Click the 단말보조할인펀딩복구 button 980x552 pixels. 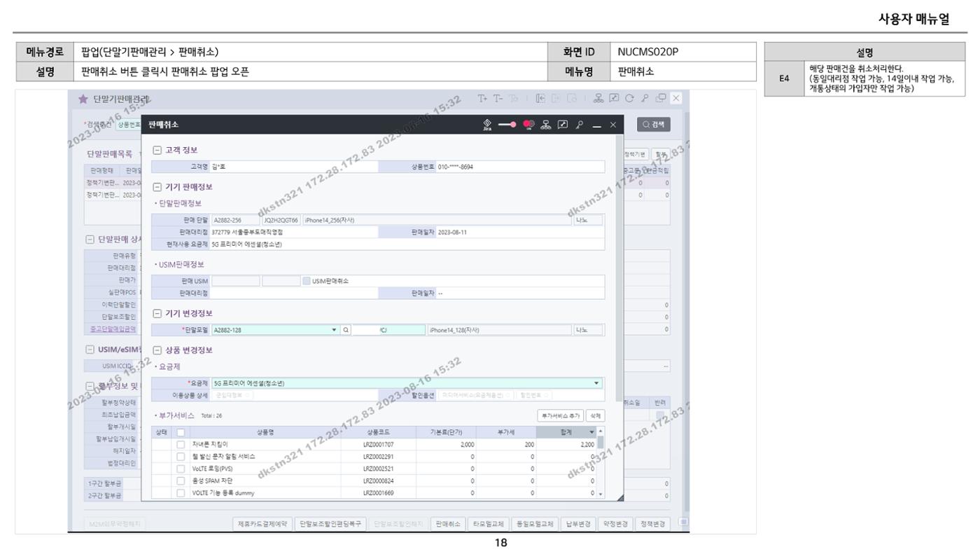tap(329, 523)
